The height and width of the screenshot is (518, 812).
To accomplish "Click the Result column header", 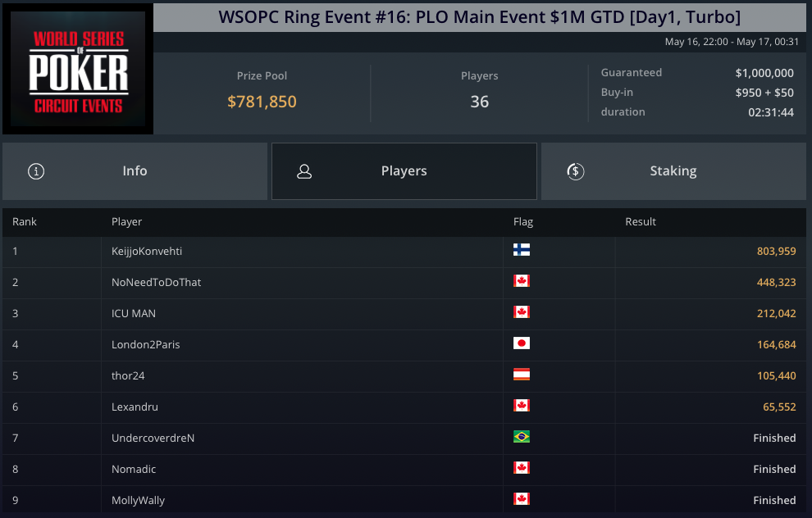I will (x=641, y=222).
